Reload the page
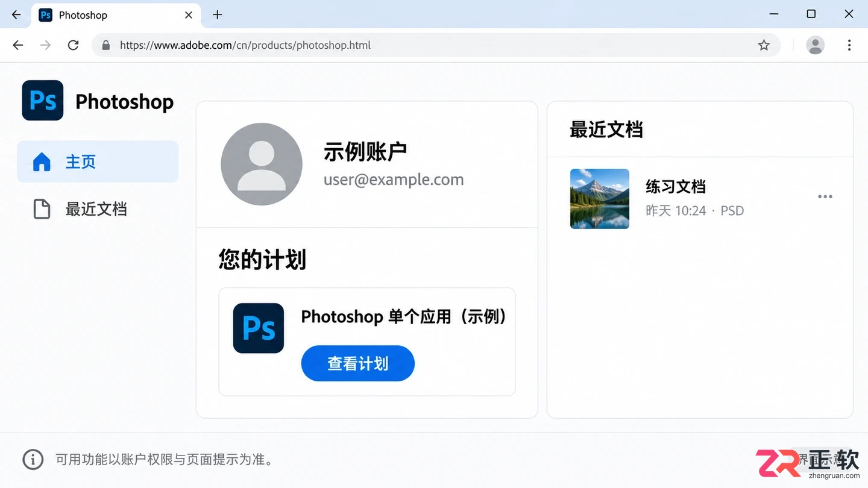 pos(74,45)
